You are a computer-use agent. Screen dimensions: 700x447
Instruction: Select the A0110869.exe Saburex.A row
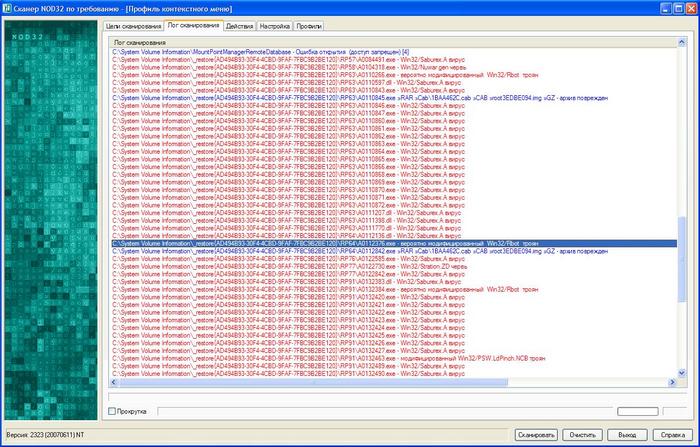(x=394, y=182)
